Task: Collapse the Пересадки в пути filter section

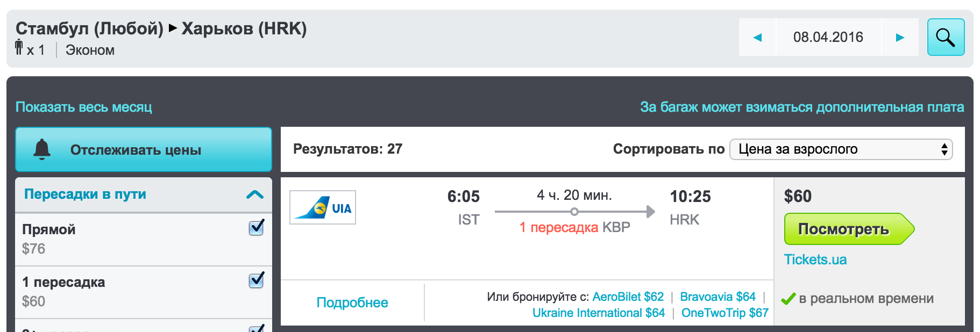Action: (254, 194)
